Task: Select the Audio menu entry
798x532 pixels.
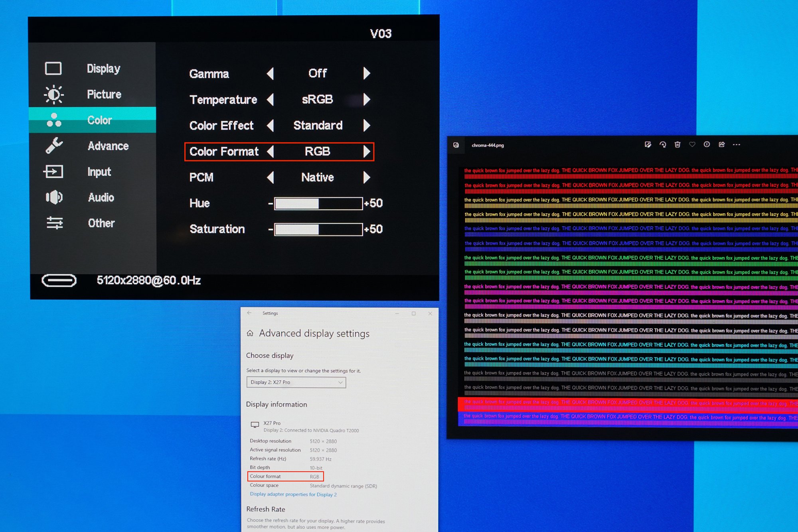Action: point(101,197)
